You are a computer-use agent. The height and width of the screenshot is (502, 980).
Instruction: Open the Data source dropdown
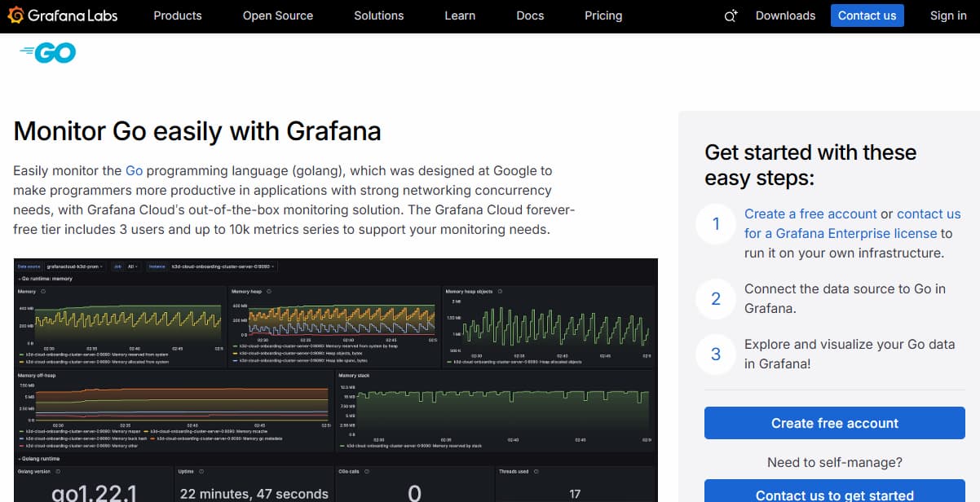[x=76, y=267]
